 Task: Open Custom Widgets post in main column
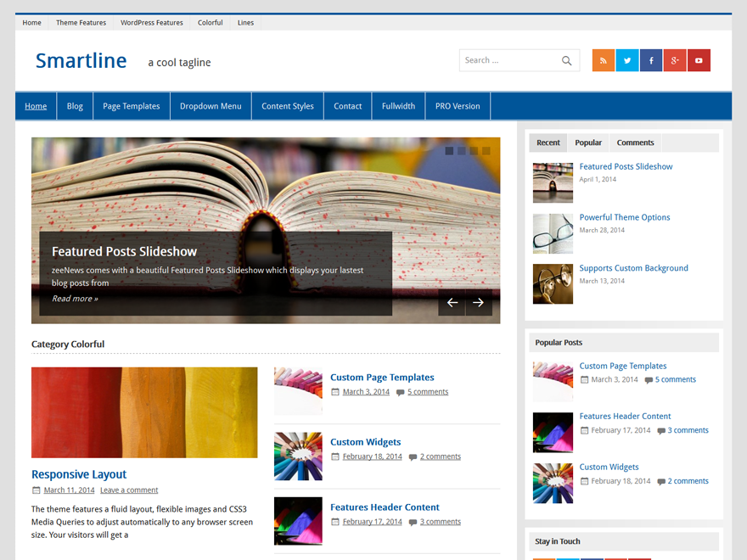[365, 442]
